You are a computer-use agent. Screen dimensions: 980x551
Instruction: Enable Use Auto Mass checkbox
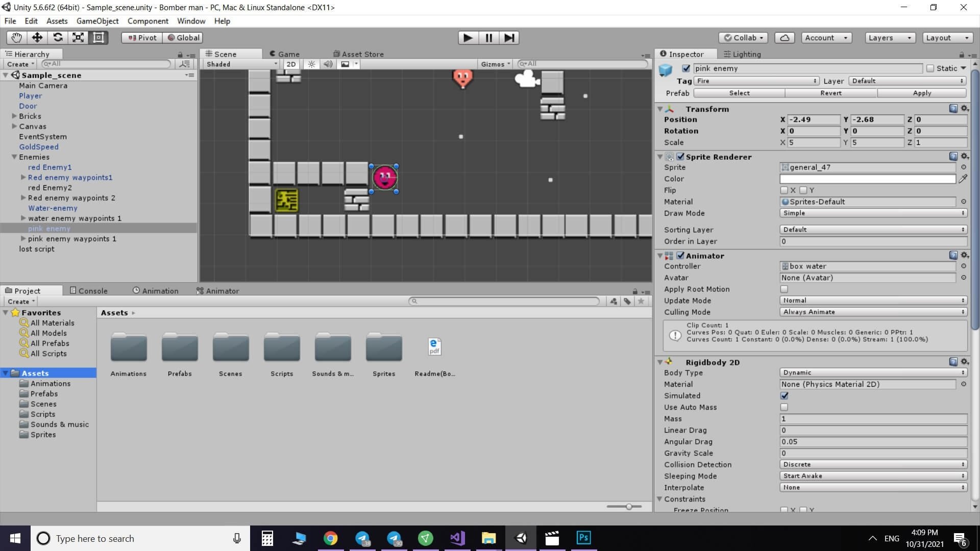tap(784, 407)
